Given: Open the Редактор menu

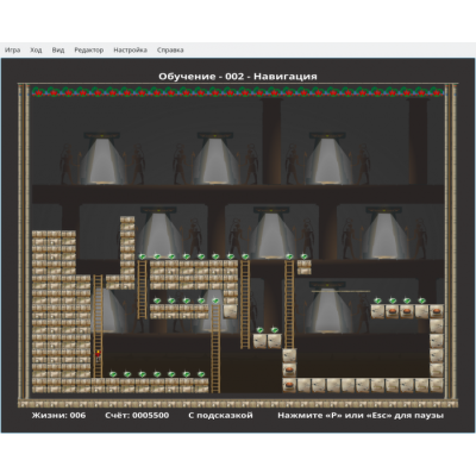Looking at the screenshot, I should pos(89,51).
